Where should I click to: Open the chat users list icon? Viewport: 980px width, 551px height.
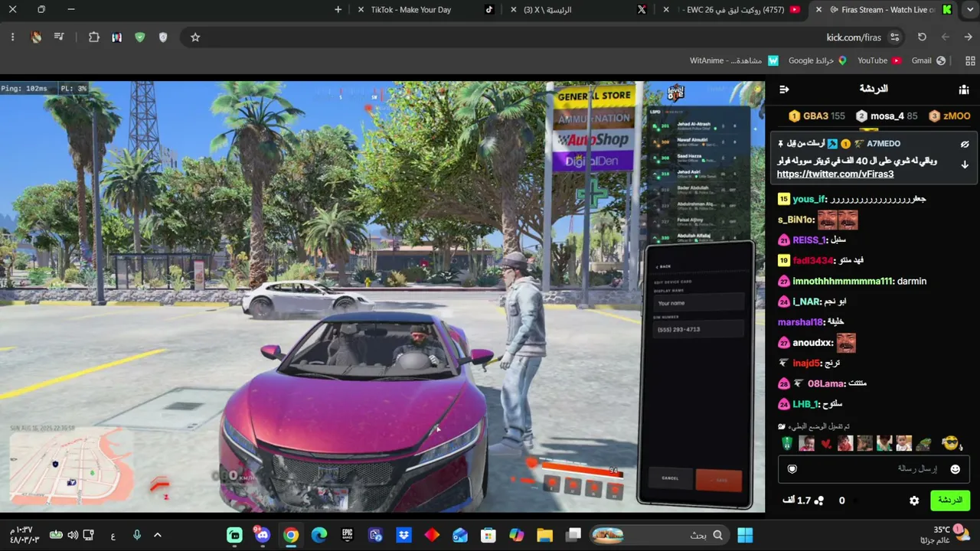pos(964,90)
